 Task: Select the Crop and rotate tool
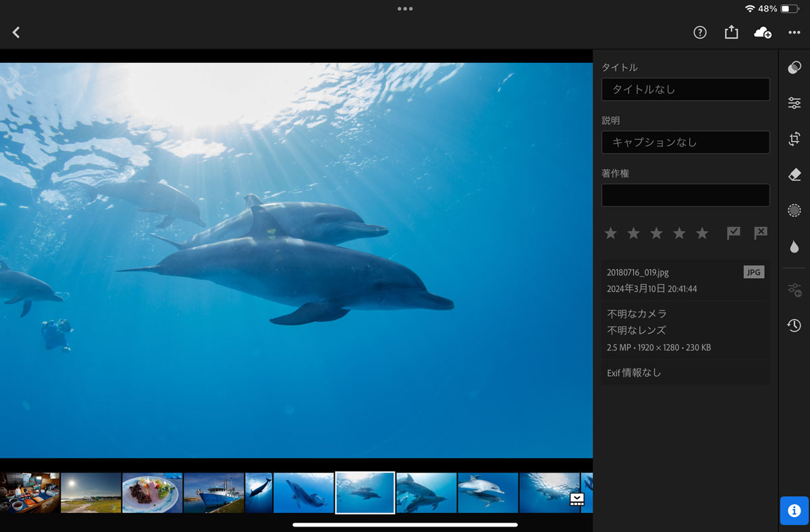794,139
